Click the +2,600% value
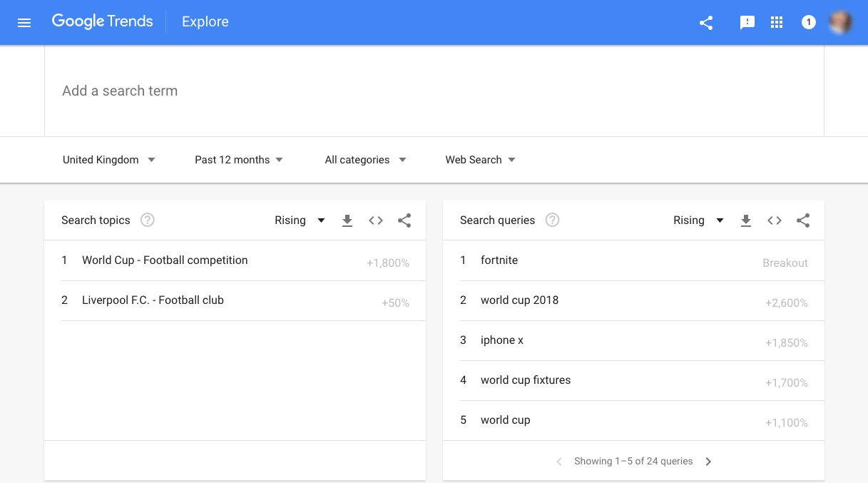The image size is (868, 483). [787, 303]
